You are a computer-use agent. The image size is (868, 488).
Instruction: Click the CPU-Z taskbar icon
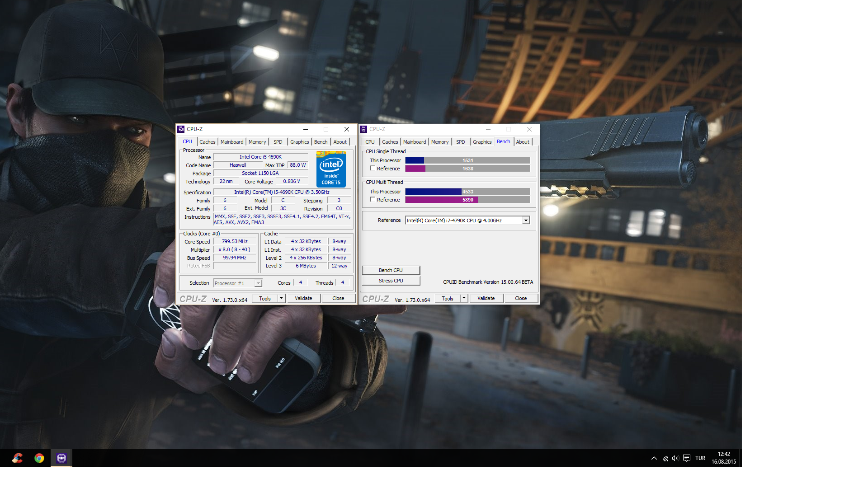[x=61, y=458]
